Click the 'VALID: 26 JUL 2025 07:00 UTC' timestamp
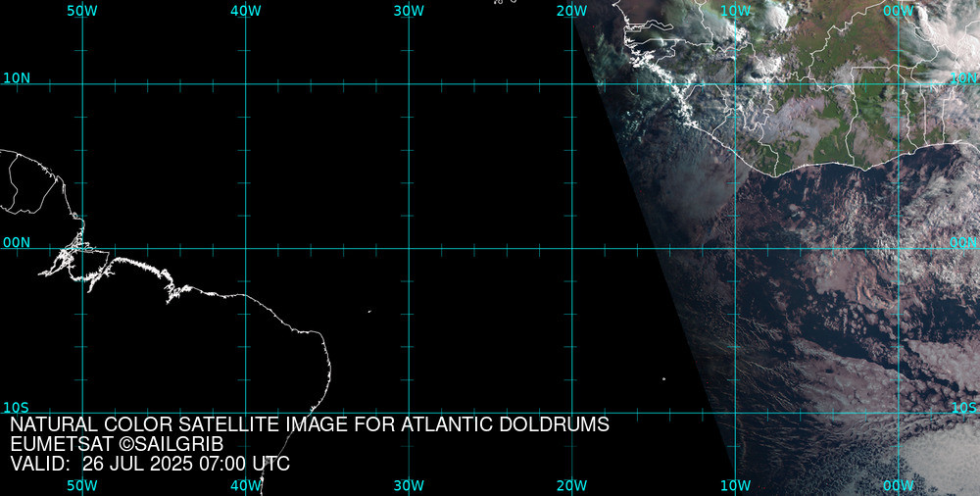Viewport: 980px width, 496px height. click(150, 464)
